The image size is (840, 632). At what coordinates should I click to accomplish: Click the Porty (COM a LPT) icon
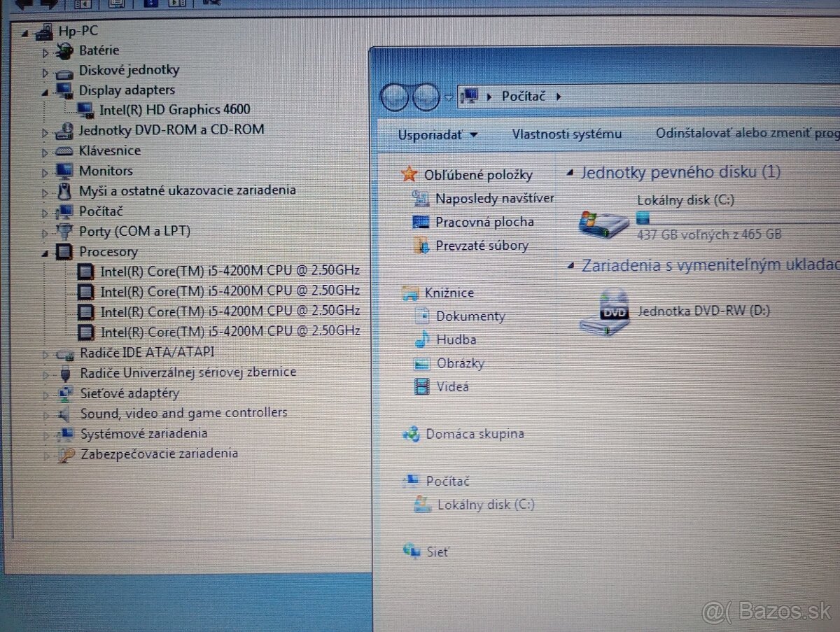click(x=64, y=231)
